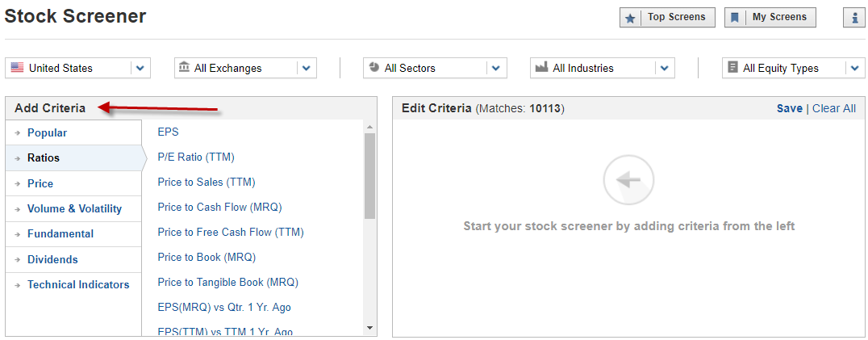Click the info icon button

tap(853, 17)
